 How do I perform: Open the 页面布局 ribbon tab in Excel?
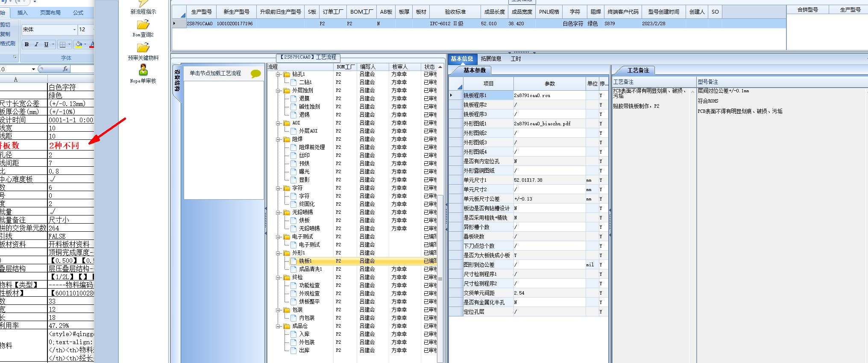point(50,12)
